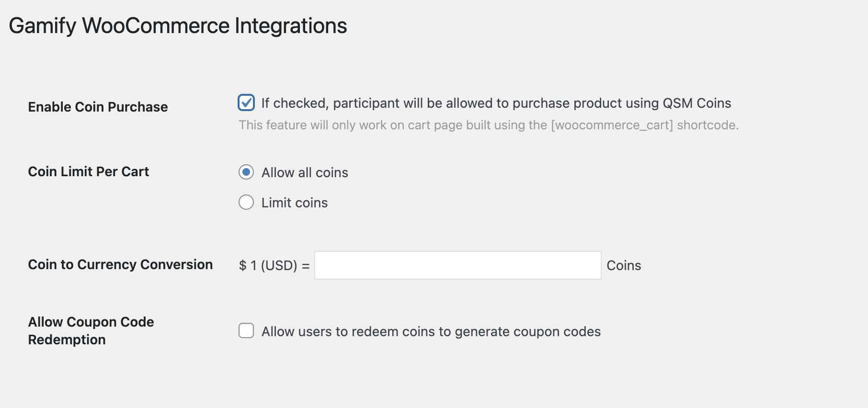Enable the coupon code redemption checkbox
Viewport: 868px width, 408px height.
click(246, 330)
